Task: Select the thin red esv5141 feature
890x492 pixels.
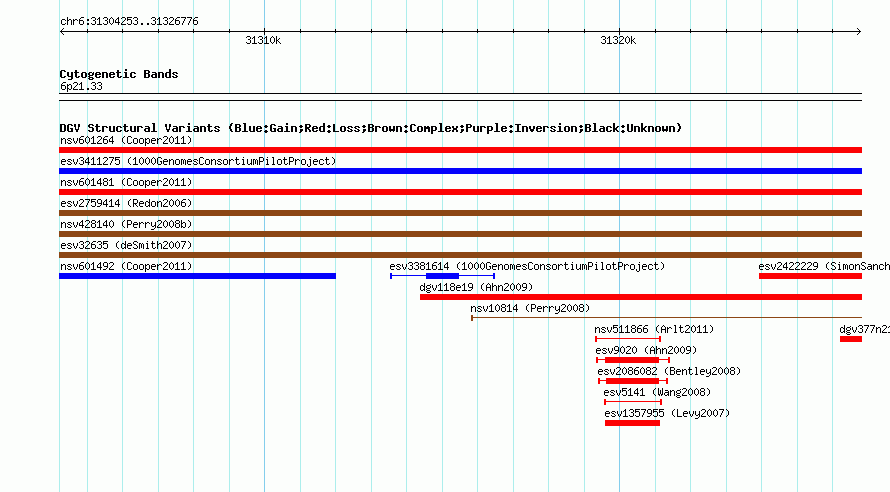Action: point(633,402)
